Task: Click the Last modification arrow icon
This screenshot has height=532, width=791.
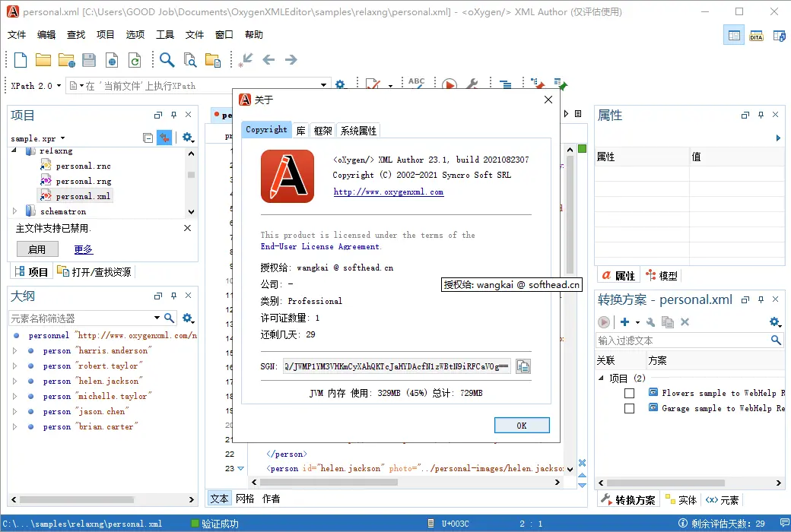Action: (x=246, y=60)
